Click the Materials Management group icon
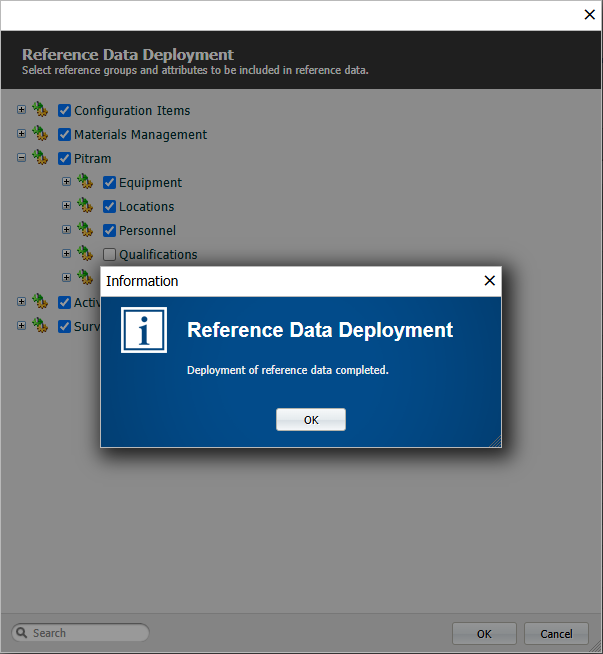The height and width of the screenshot is (654, 603). (x=40, y=134)
